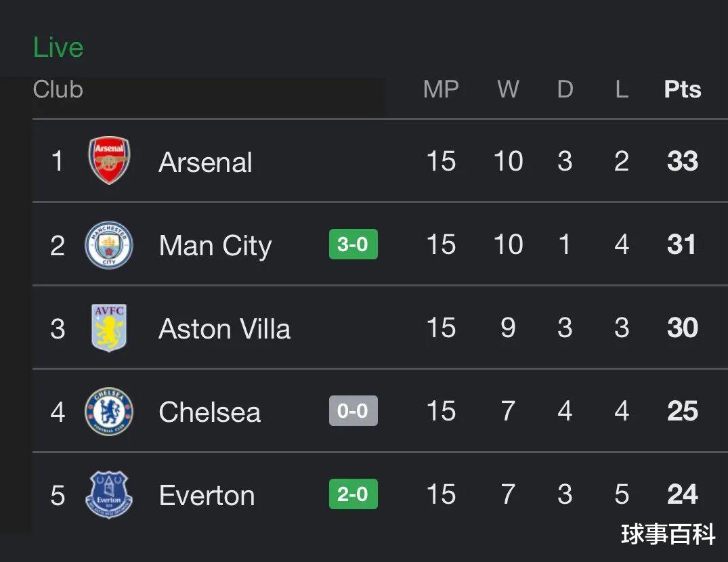This screenshot has height=562, width=728.
Task: Click the L column header
Action: 622,89
